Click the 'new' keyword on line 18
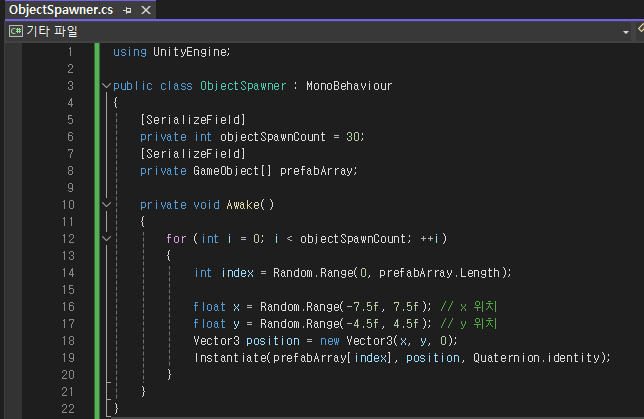 [x=330, y=341]
